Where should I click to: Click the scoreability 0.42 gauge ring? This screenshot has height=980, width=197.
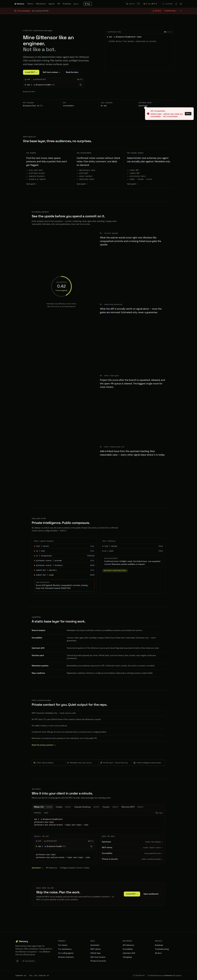61,286
